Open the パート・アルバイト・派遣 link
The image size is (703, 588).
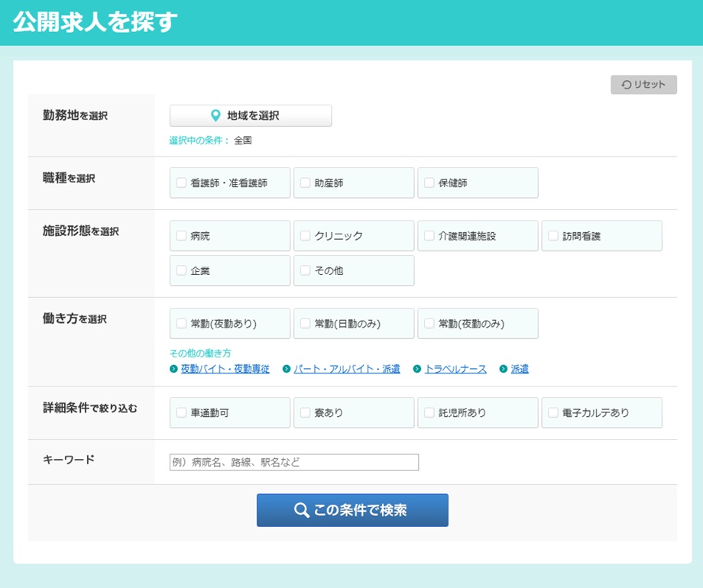point(346,369)
